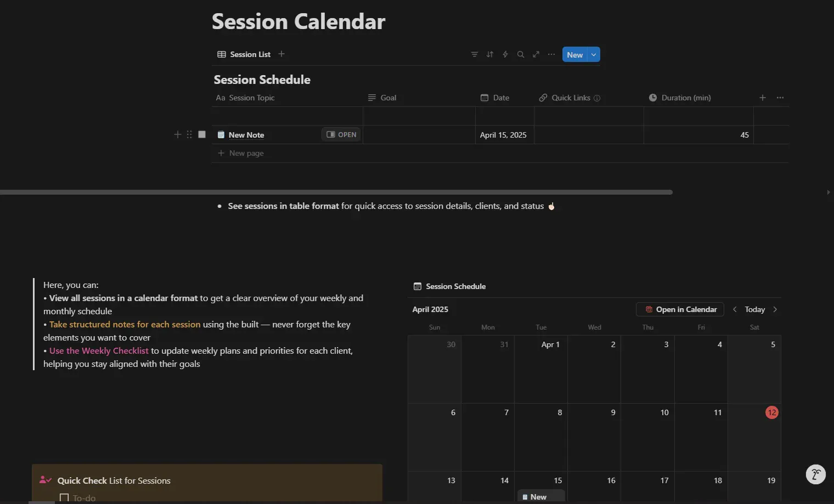This screenshot has width=834, height=504.
Task: Open the three-dot menu beside the search icon
Action: (x=551, y=54)
